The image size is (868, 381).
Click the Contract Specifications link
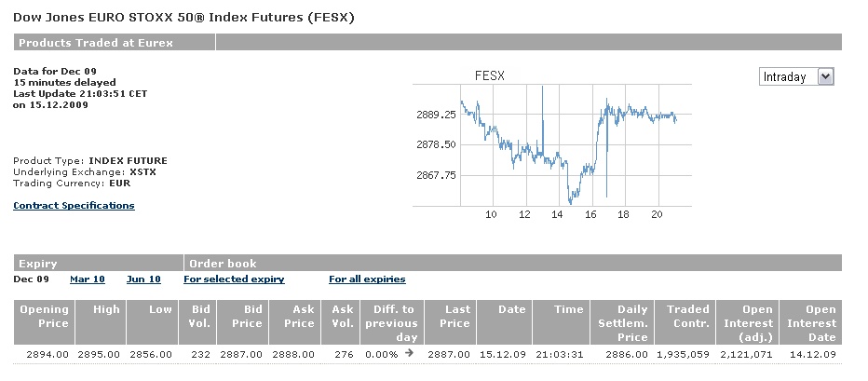74,205
